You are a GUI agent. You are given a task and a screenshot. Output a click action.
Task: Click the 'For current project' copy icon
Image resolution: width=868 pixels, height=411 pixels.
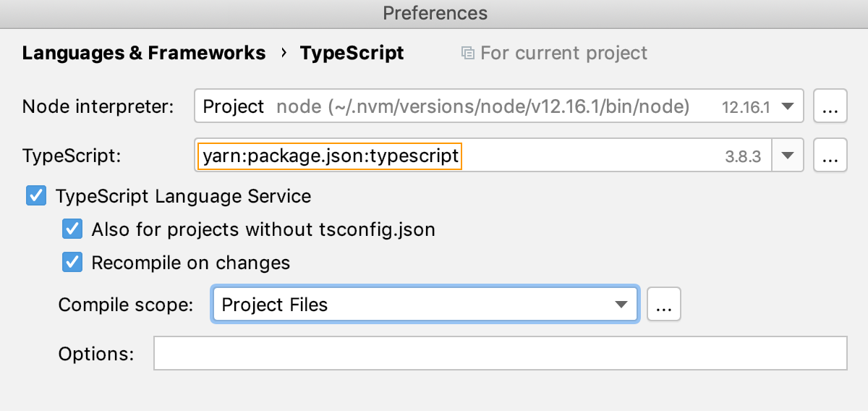[x=468, y=54]
